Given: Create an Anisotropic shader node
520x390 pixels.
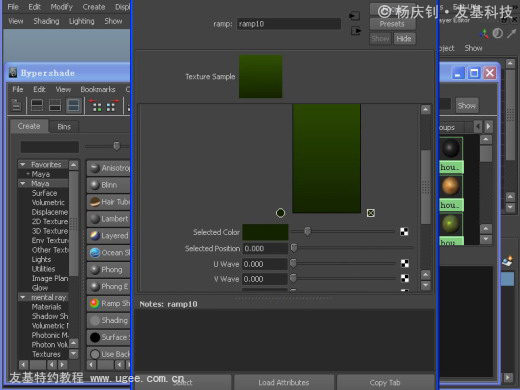Looking at the screenshot, I should (x=109, y=168).
